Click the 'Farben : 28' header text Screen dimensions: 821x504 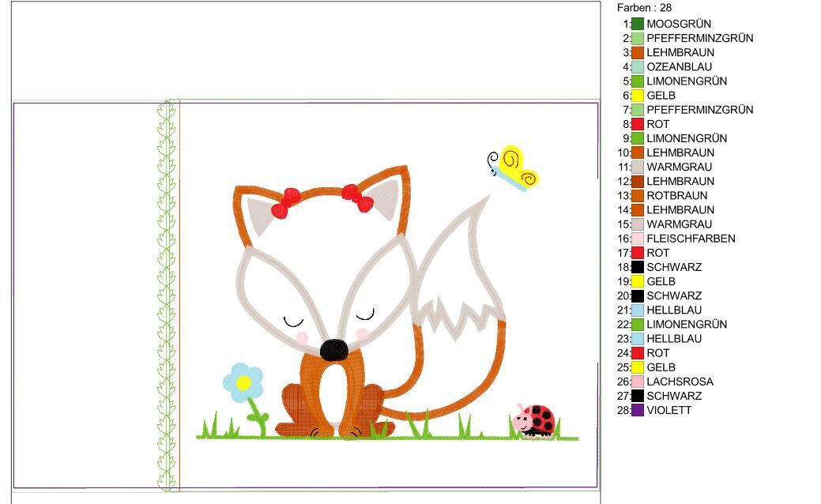coord(644,8)
